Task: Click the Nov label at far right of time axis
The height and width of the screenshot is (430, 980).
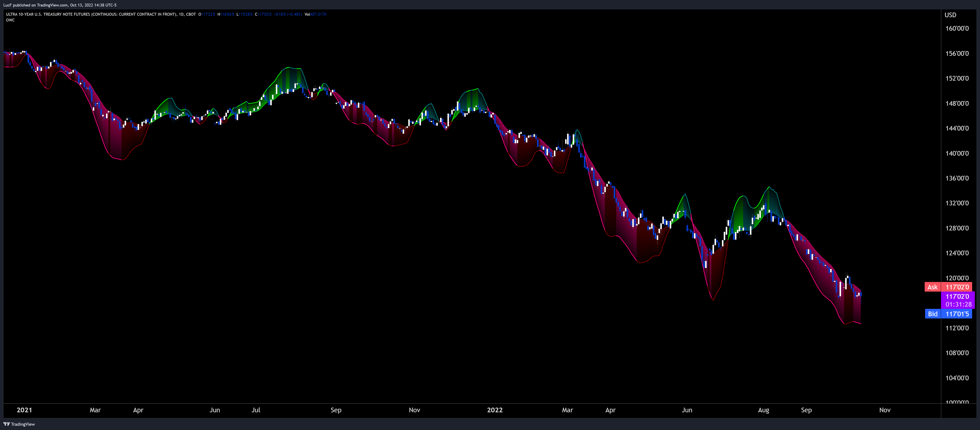Action: click(x=885, y=410)
